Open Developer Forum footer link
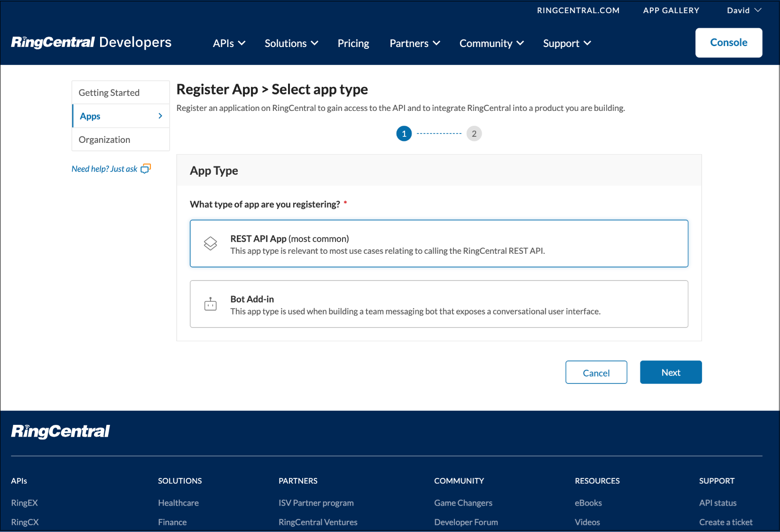Screen dimensions: 780x532 pos(466,522)
